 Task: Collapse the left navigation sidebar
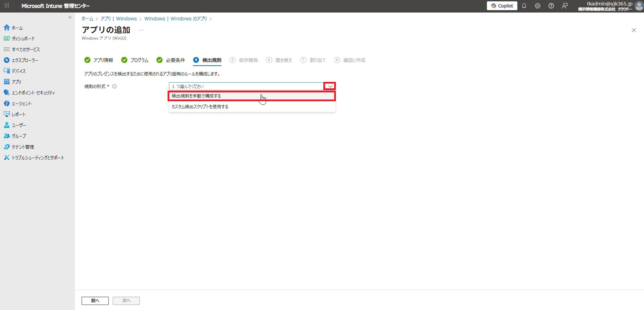tap(70, 17)
